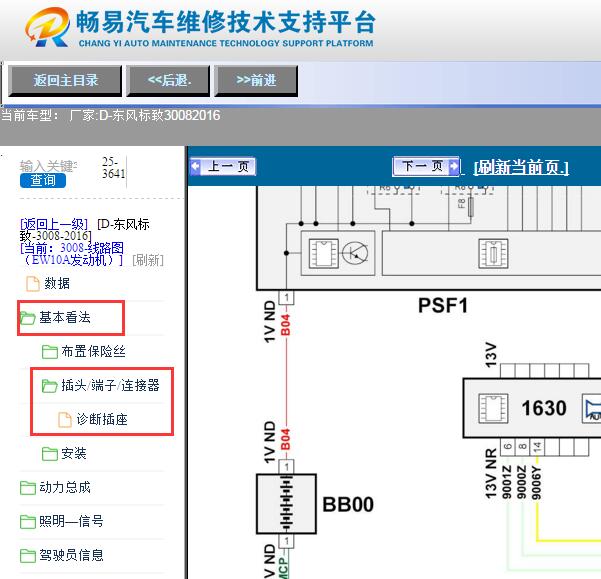The image size is (601, 579).
Task: Click the 诊断插座 page icon
Action: [x=65, y=420]
